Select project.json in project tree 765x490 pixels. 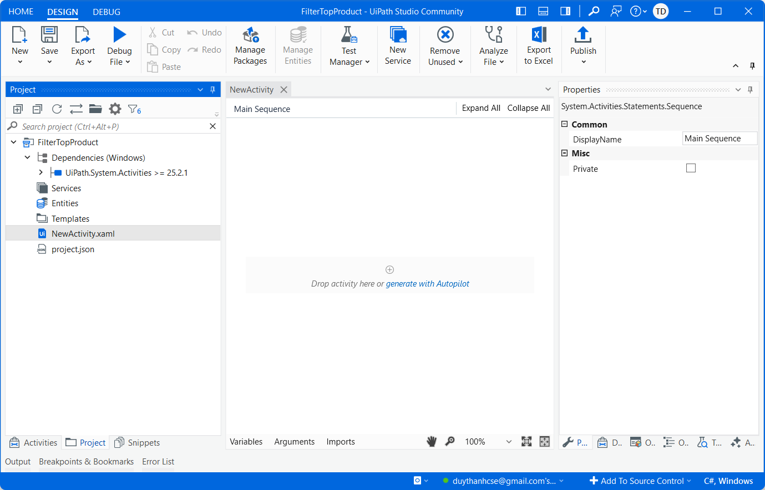coord(73,249)
